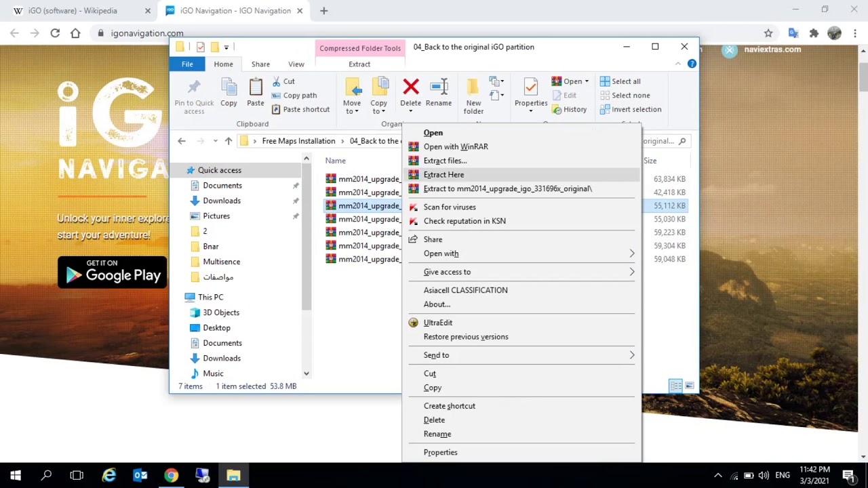Click Free Maps Installation in the breadcrumb path
Image resolution: width=868 pixels, height=488 pixels.
coord(298,141)
